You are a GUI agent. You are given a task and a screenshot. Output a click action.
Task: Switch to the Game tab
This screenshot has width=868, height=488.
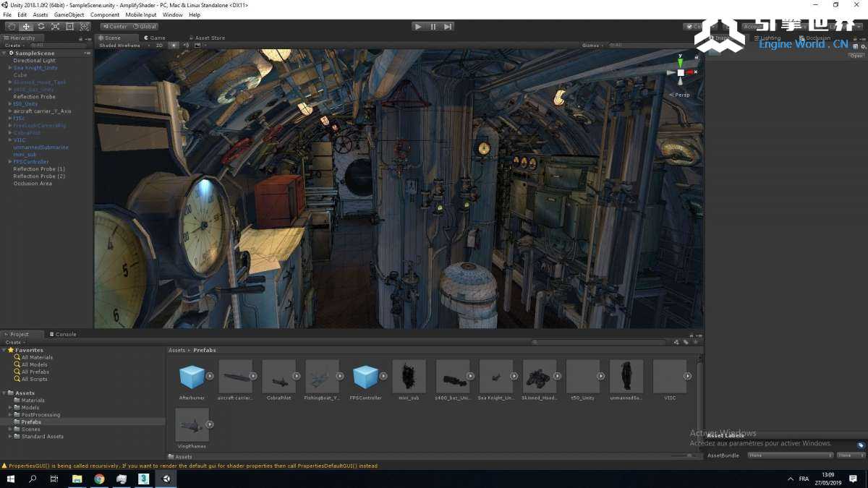(x=155, y=38)
